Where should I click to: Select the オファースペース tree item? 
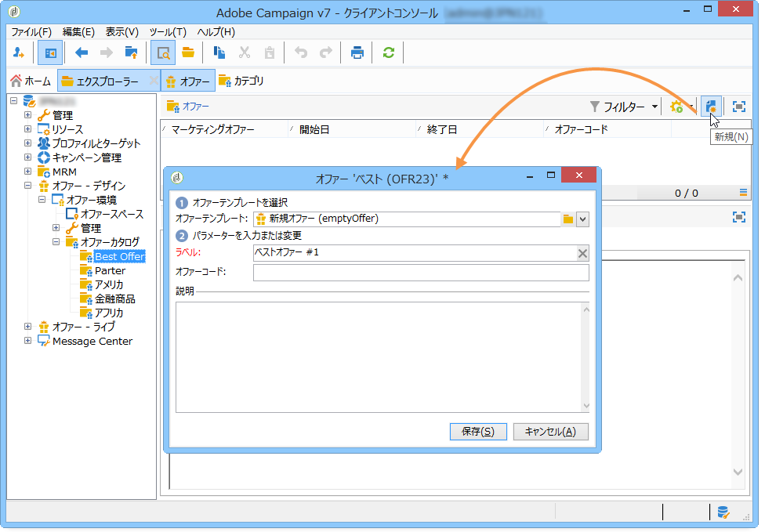[x=112, y=214]
